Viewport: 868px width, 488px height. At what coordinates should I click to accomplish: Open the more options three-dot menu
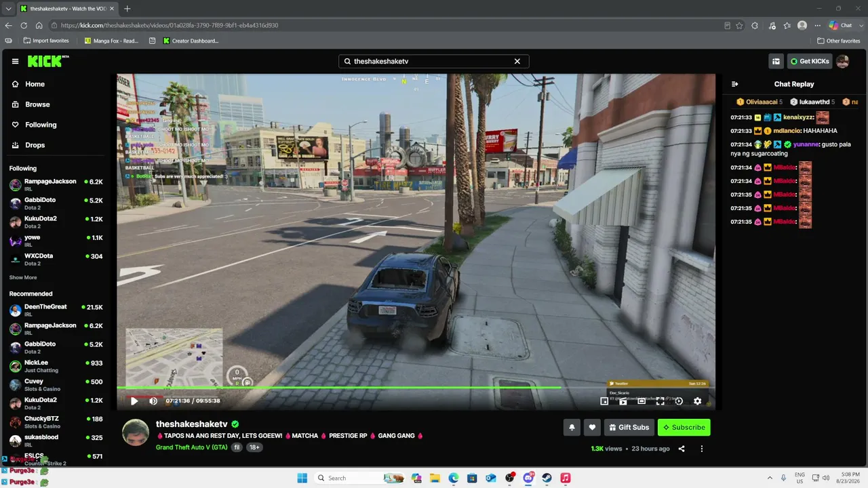[701, 449]
